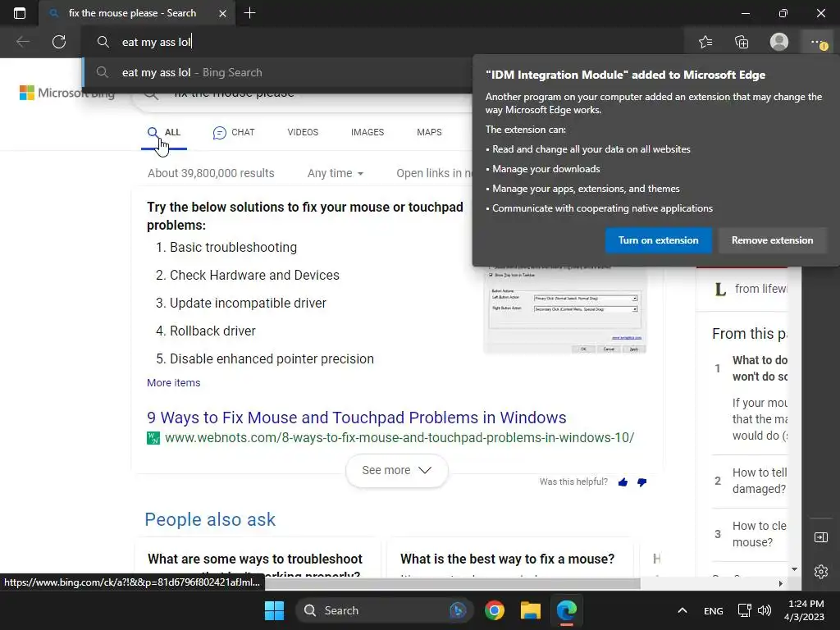Viewport: 840px width, 630px height.
Task: Click 'Update incompatible driver' list item
Action: tap(248, 303)
